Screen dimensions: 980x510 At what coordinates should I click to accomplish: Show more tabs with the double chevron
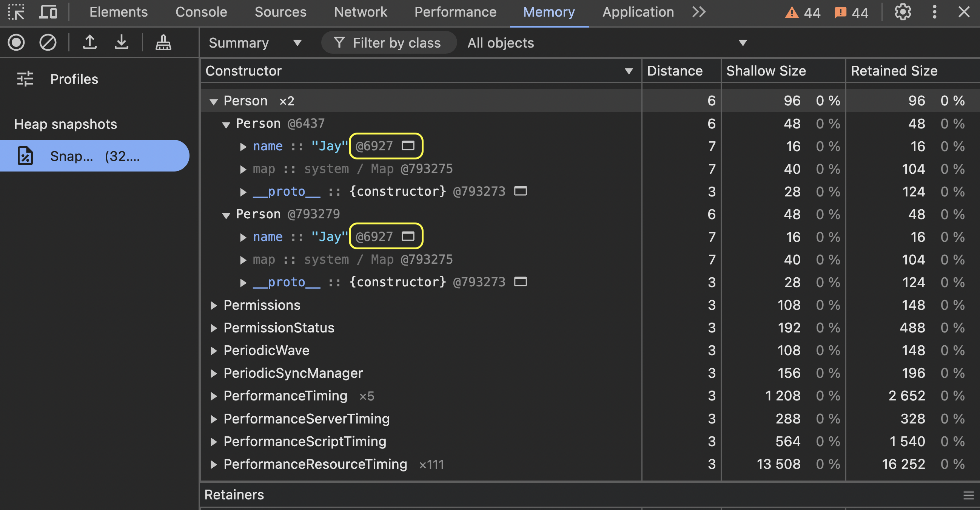698,12
